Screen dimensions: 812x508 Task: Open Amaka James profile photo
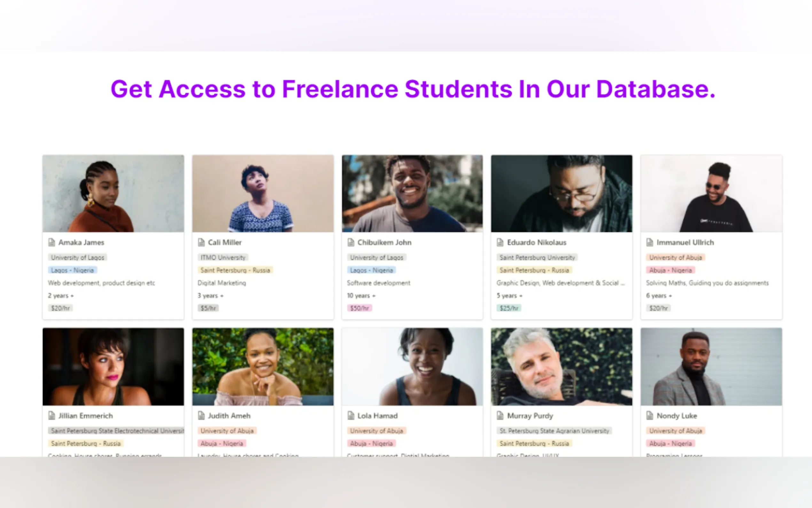113,194
